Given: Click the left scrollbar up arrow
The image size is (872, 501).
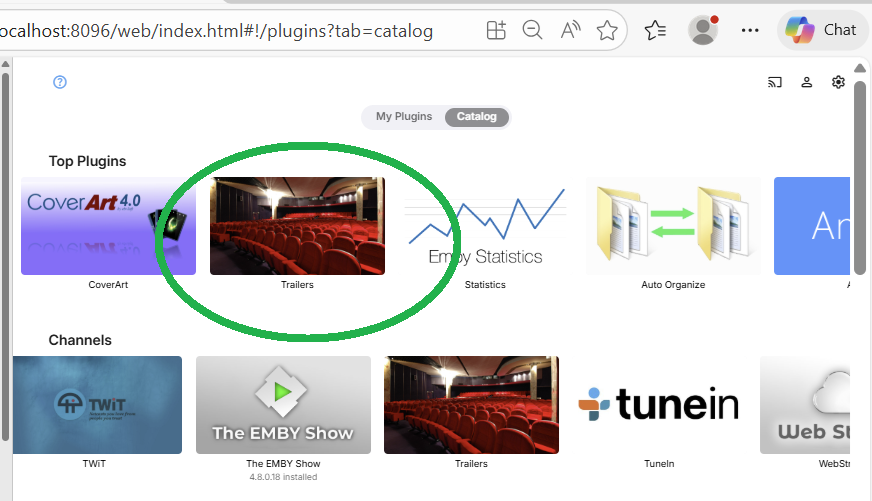Looking at the screenshot, I should pyautogui.click(x=6, y=65).
